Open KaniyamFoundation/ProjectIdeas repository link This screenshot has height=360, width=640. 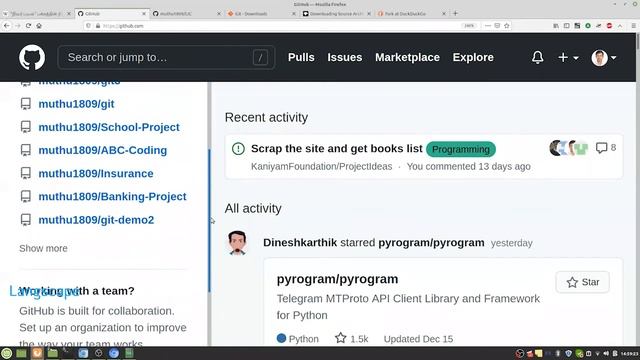click(322, 167)
